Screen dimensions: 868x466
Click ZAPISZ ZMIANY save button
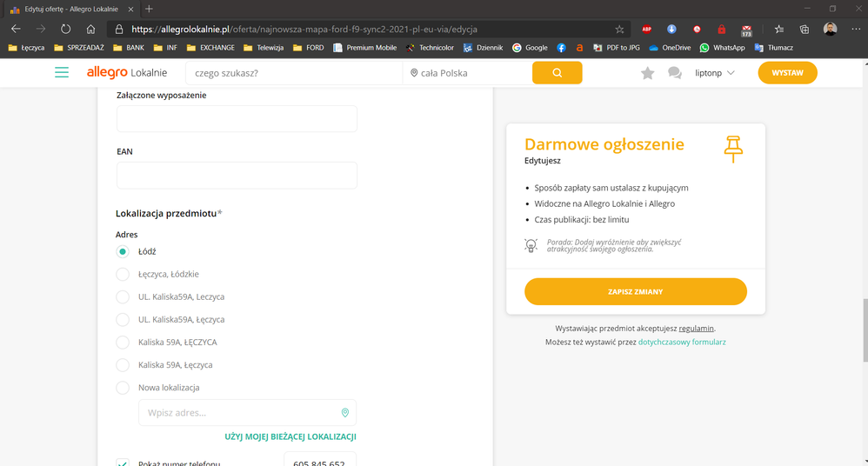[x=636, y=291]
